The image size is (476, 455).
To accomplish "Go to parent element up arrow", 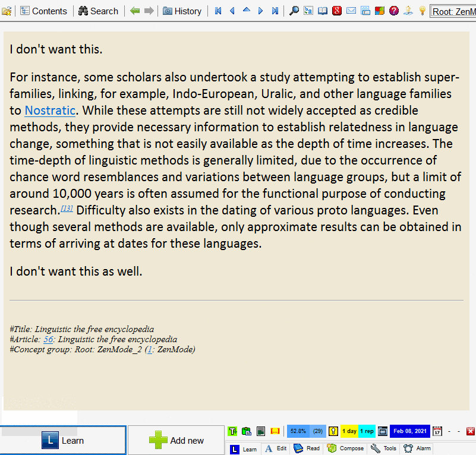I will click(246, 11).
